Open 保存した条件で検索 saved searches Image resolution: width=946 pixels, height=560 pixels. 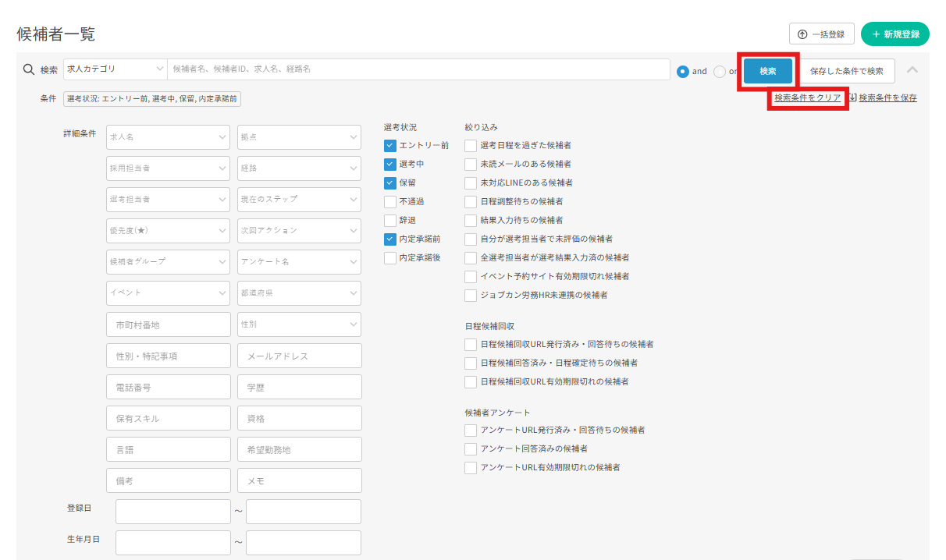[846, 71]
